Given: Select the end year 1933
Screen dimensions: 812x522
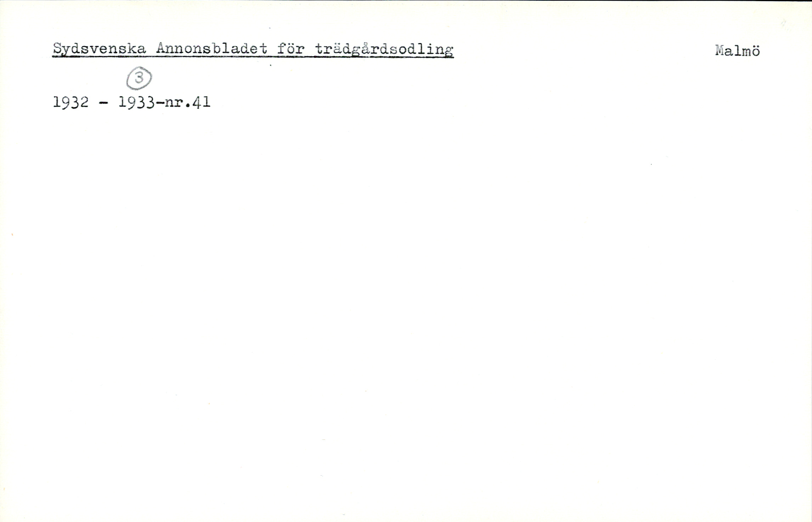Looking at the screenshot, I should [136, 102].
